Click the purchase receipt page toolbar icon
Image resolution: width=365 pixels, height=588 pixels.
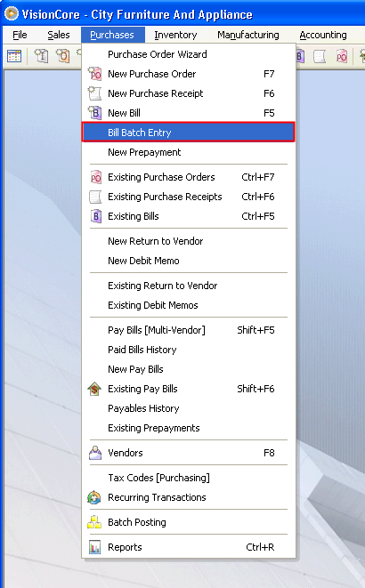[x=320, y=56]
